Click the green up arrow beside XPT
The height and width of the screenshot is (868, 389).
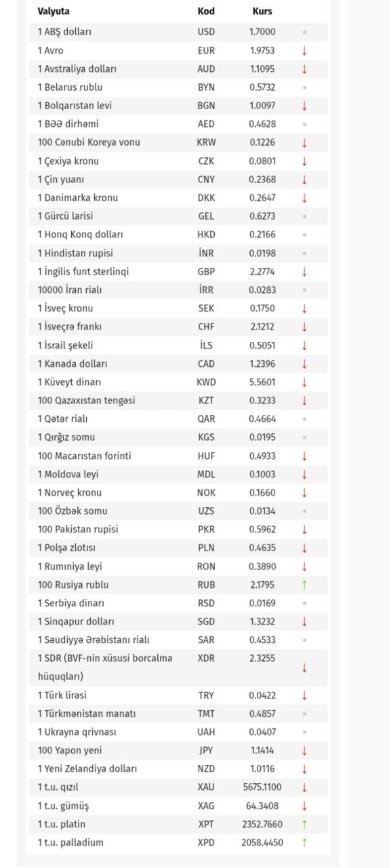[x=304, y=824]
